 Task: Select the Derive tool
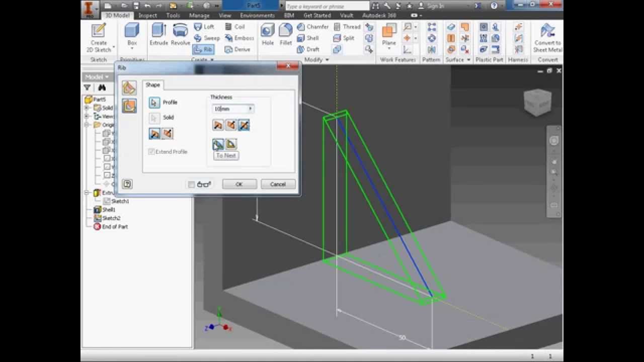237,49
